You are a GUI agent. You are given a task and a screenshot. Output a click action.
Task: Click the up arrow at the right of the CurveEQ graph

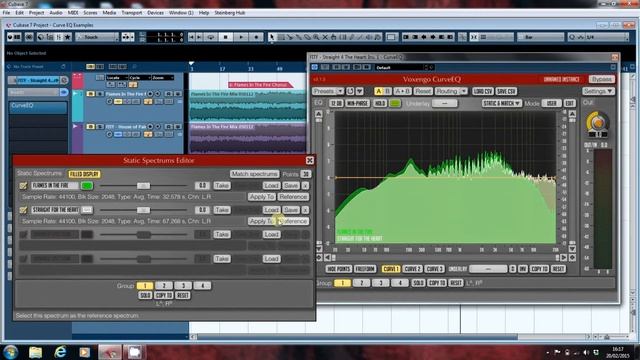pos(572,114)
